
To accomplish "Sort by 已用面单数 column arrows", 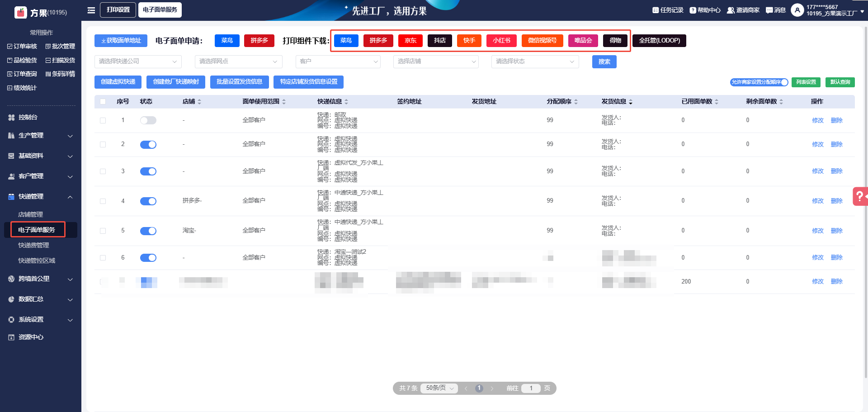I will point(717,102).
